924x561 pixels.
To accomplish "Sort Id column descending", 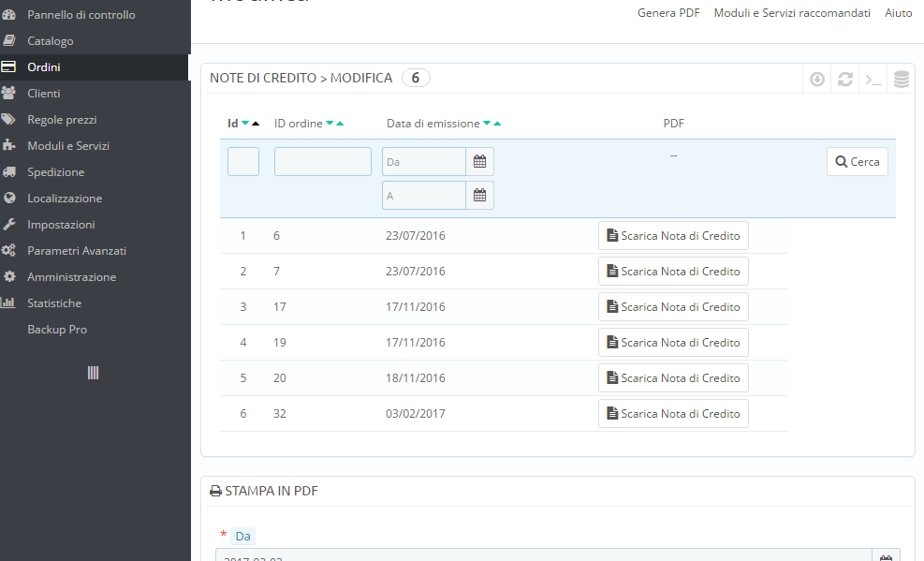I will tap(245, 124).
